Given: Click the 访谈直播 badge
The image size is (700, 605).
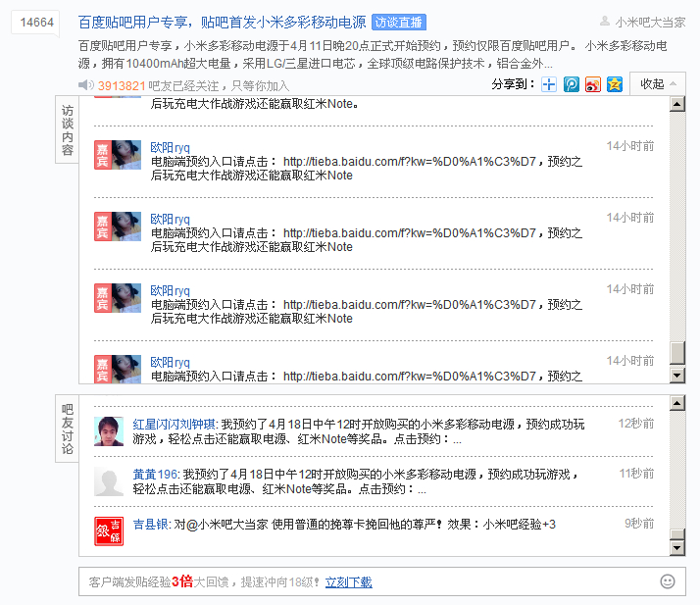Looking at the screenshot, I should tap(399, 23).
